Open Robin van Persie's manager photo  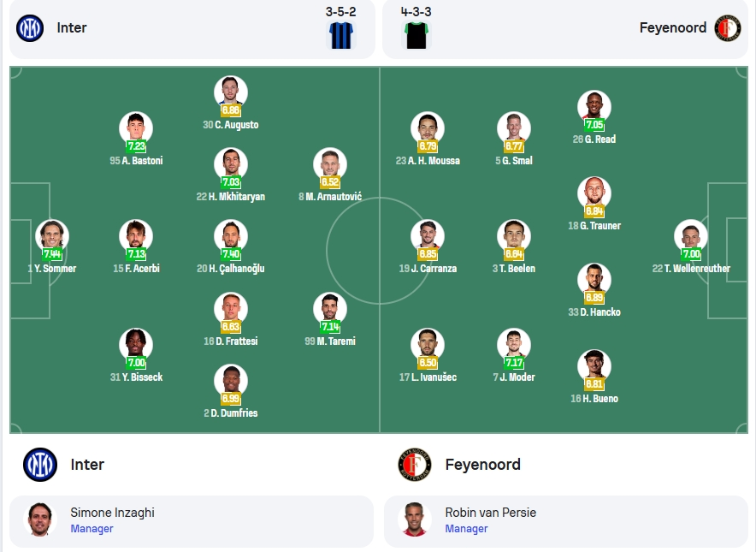415,519
